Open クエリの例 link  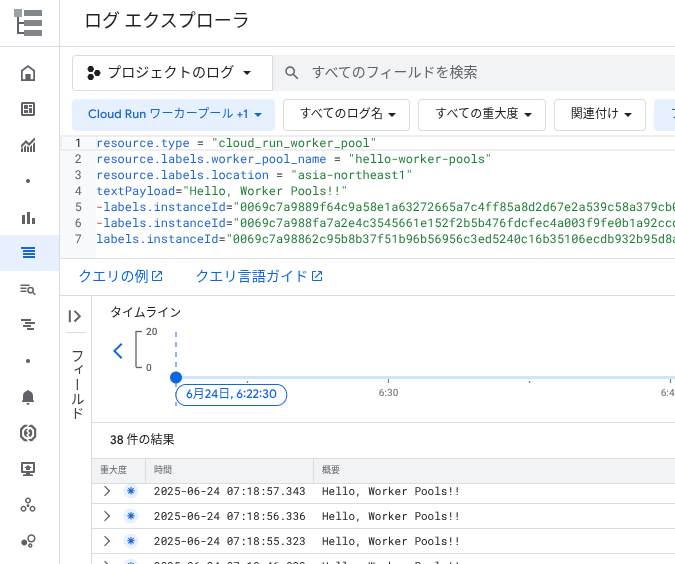coord(121,276)
